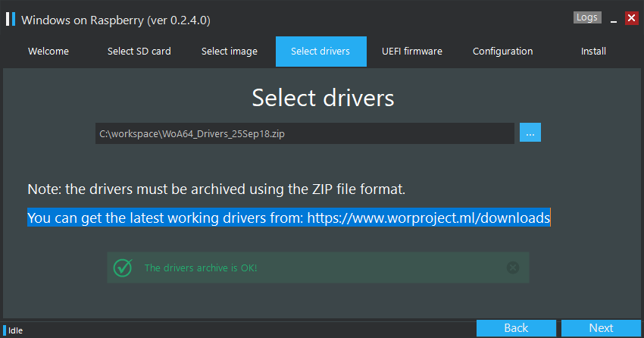Dismiss the drivers archive OK notification

[513, 268]
